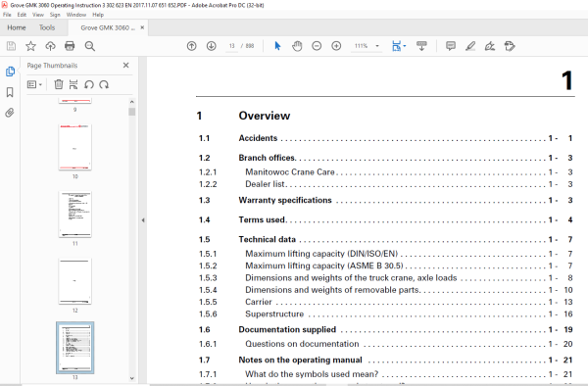Expand fit page options dropdown
The width and height of the screenshot is (588, 386).
405,46
